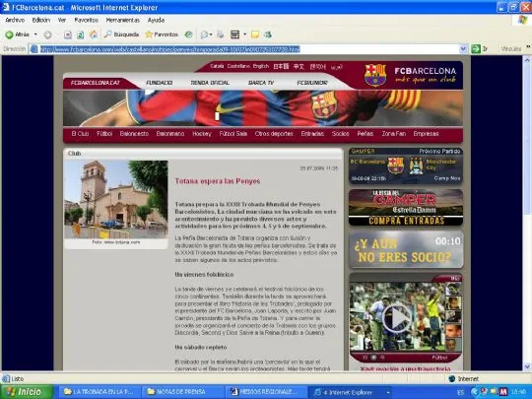Switch site language to Català
Image resolution: width=532 pixels, height=399 pixels.
(217, 66)
